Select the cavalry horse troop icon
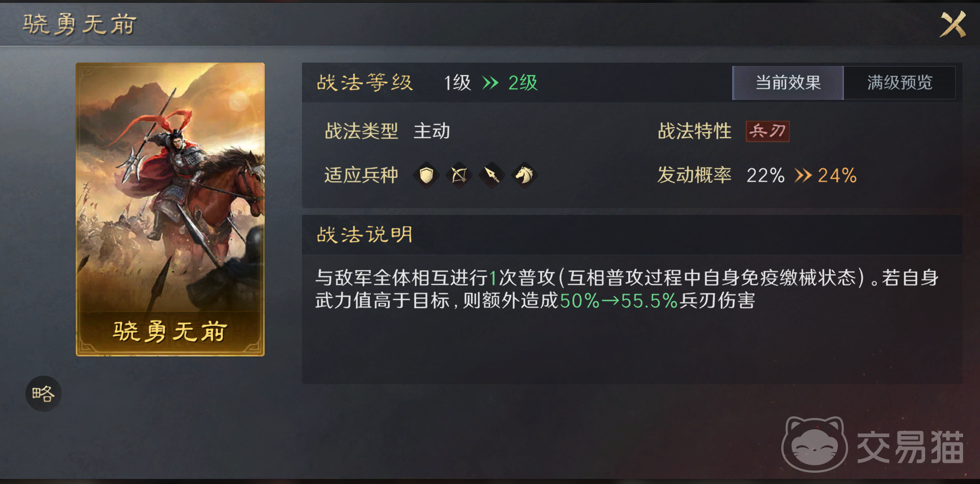 click(524, 175)
